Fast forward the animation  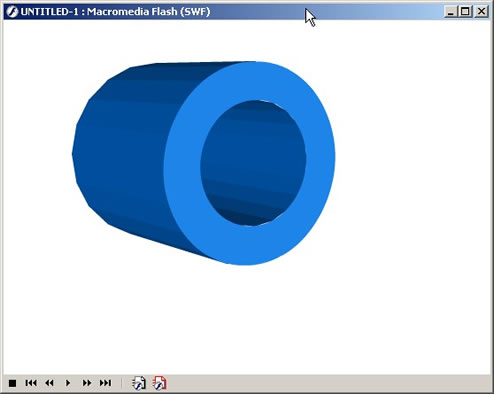point(87,383)
